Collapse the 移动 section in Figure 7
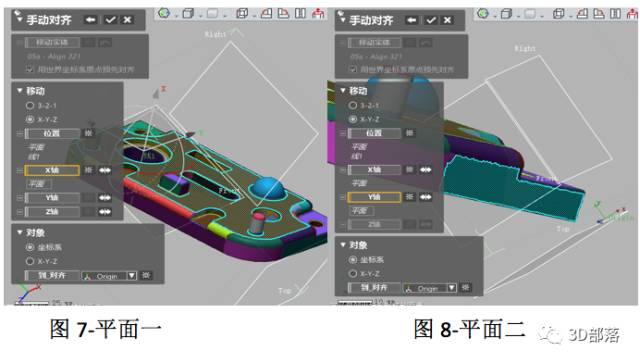Image resolution: width=640 pixels, height=363 pixels. click(19, 91)
